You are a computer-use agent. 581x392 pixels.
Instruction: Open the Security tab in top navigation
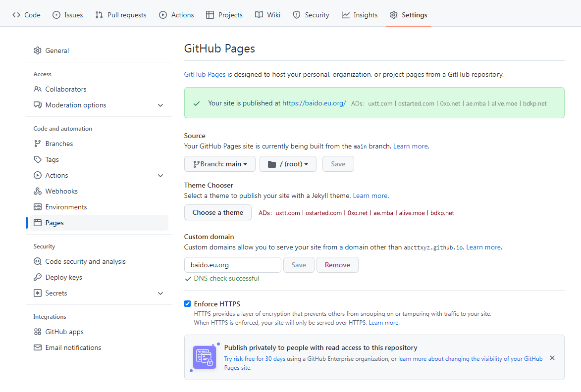click(x=311, y=15)
